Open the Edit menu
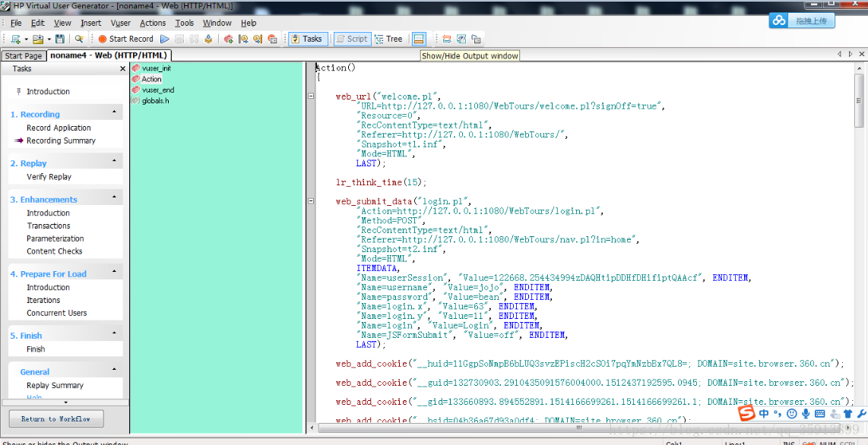Image resolution: width=868 pixels, height=445 pixels. (38, 23)
